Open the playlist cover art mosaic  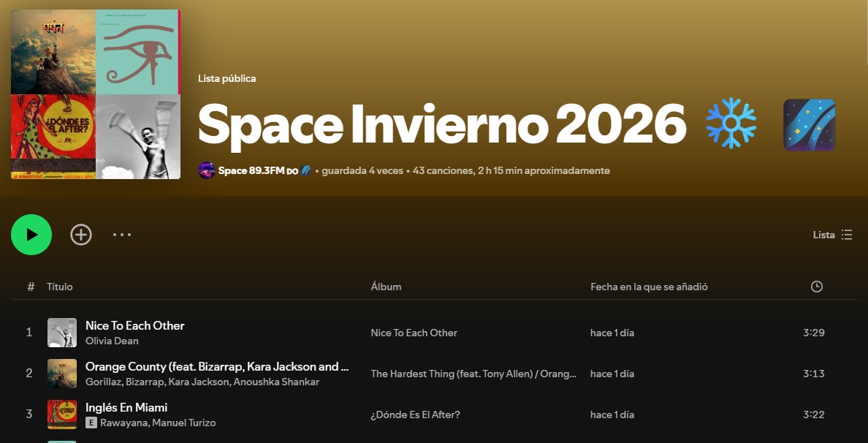[96, 94]
